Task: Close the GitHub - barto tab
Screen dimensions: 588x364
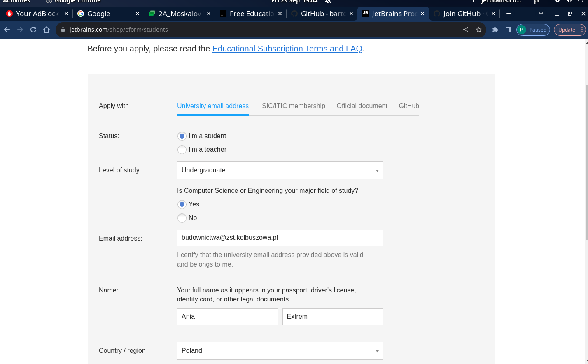Action: point(351,14)
